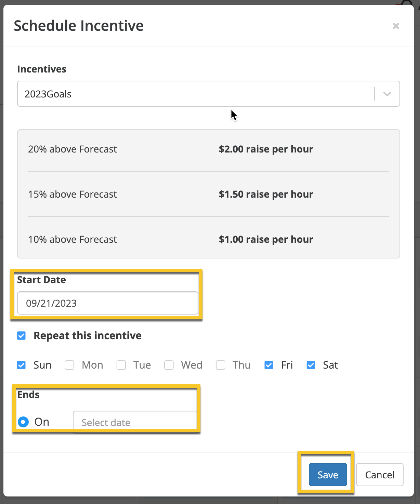Click the 20% above Forecast row
This screenshot has width=420, height=504.
coord(73,149)
